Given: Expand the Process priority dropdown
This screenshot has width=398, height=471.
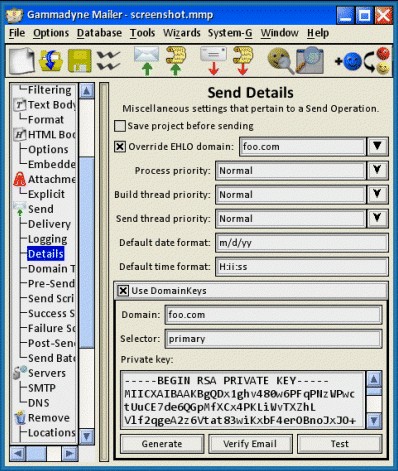Looking at the screenshot, I should point(377,170).
